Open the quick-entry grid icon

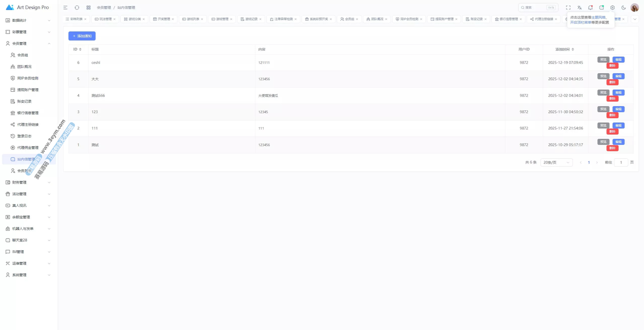88,8
